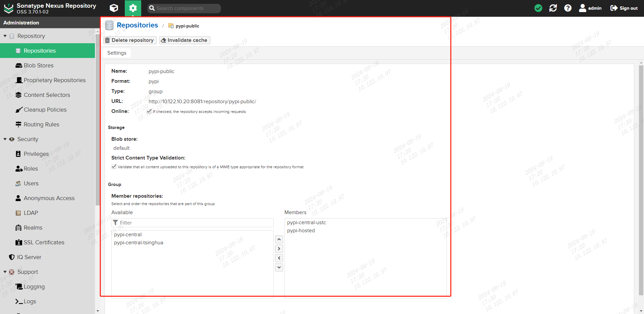Click the Security category label

(28, 139)
